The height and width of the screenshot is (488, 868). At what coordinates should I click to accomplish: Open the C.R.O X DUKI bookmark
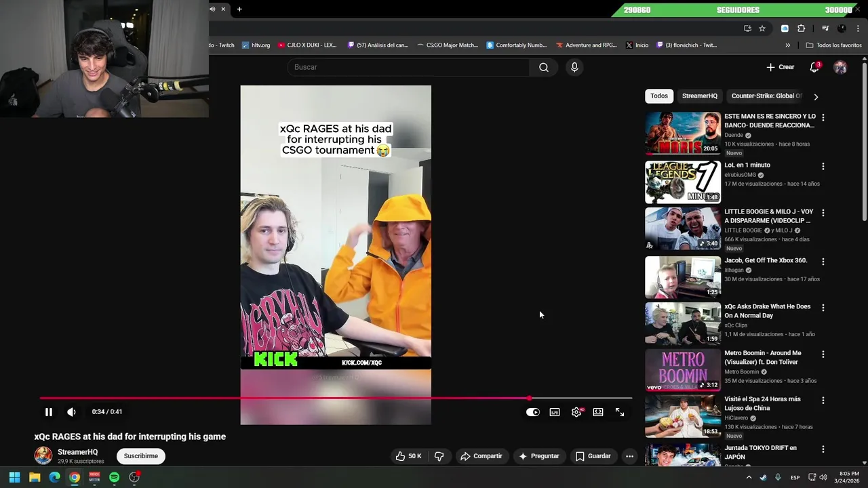pos(307,45)
